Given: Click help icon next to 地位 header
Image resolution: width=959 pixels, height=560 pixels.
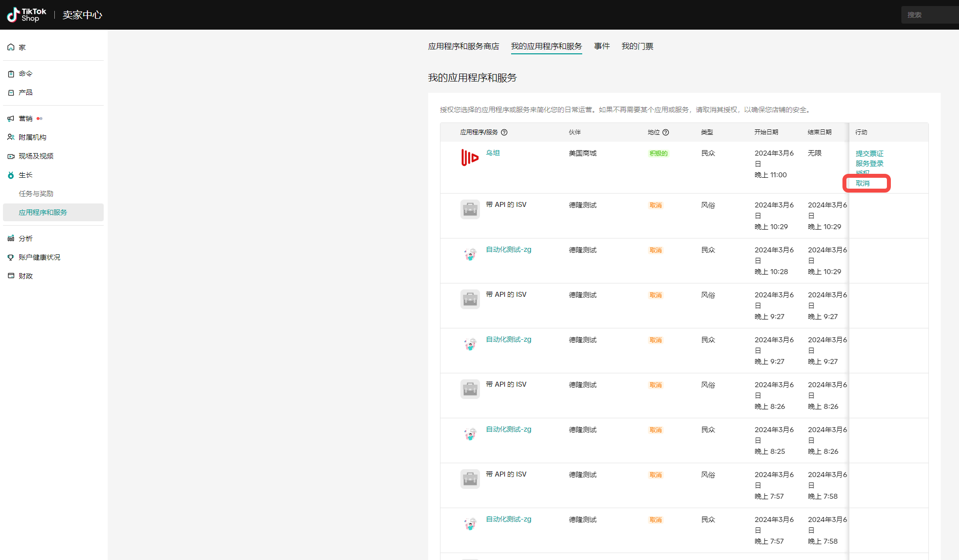Looking at the screenshot, I should click(666, 132).
